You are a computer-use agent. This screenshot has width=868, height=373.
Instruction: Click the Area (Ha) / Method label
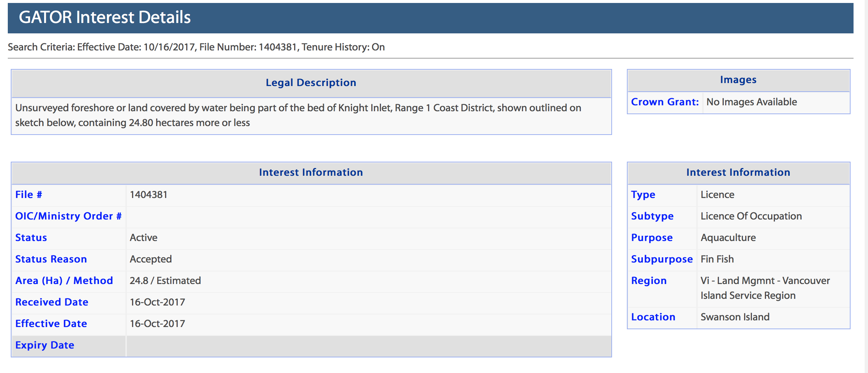click(64, 281)
